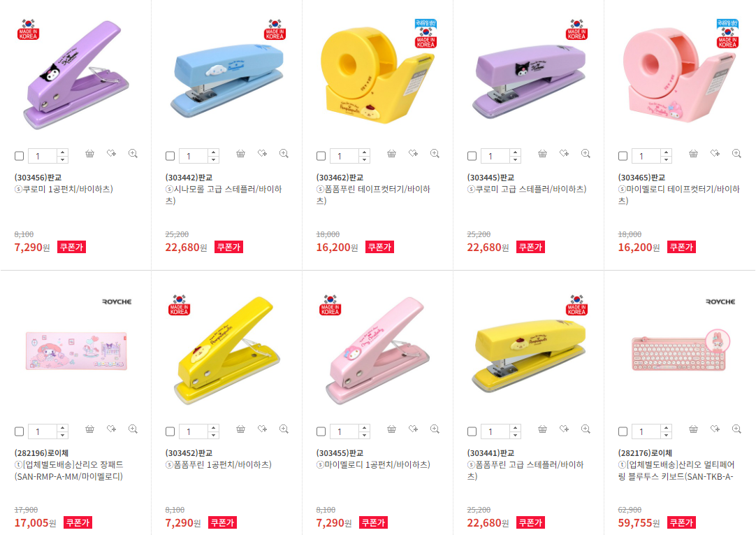
Task: Edit quantity field for item 303455 punch
Action: pyautogui.click(x=344, y=431)
